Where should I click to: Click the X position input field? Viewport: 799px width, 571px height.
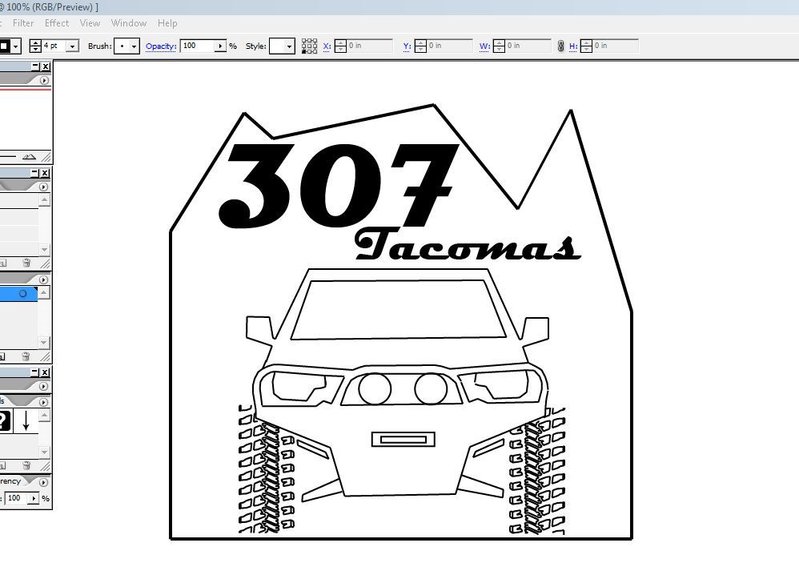[x=369, y=46]
